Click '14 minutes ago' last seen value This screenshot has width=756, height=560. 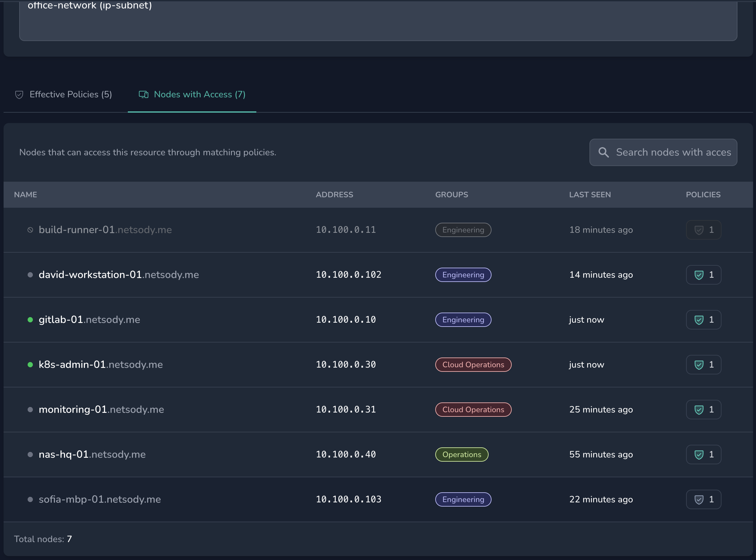(x=601, y=275)
